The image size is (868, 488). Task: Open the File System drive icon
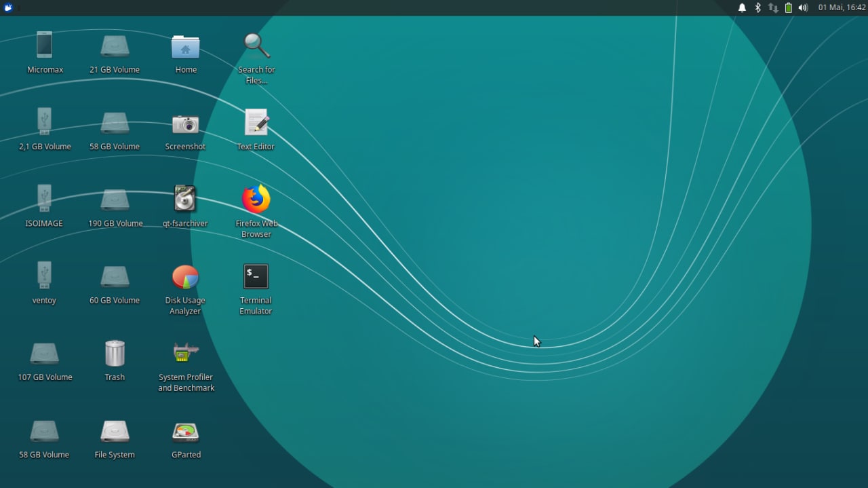tap(115, 430)
